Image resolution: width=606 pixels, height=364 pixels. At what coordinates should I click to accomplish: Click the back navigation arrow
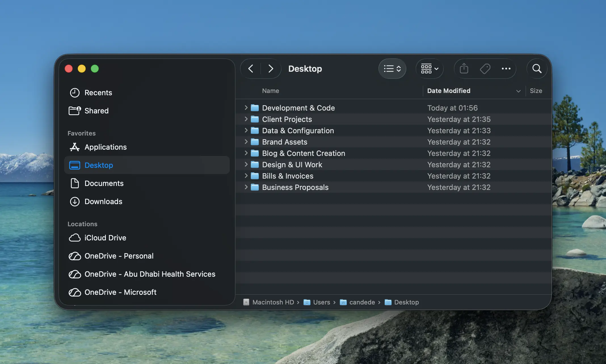[x=251, y=69]
